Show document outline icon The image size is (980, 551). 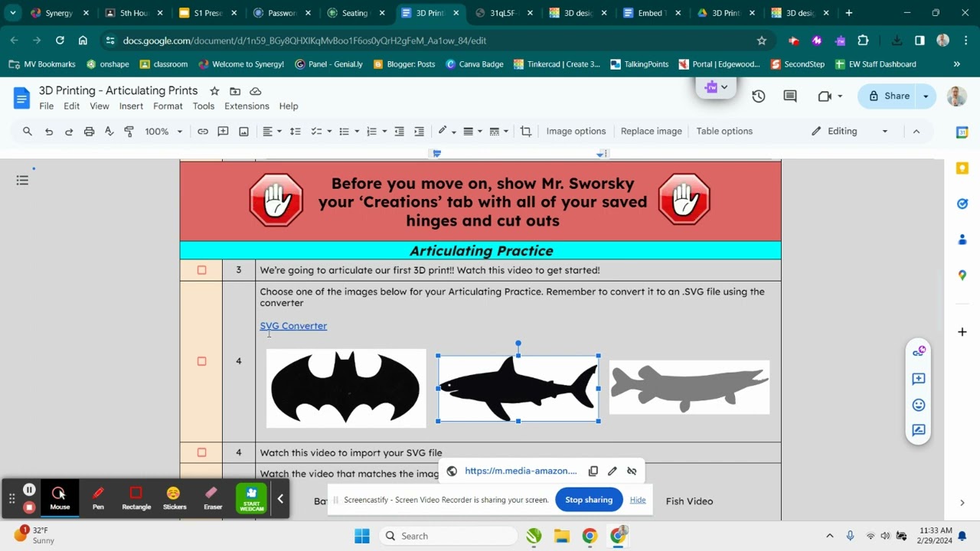point(22,181)
